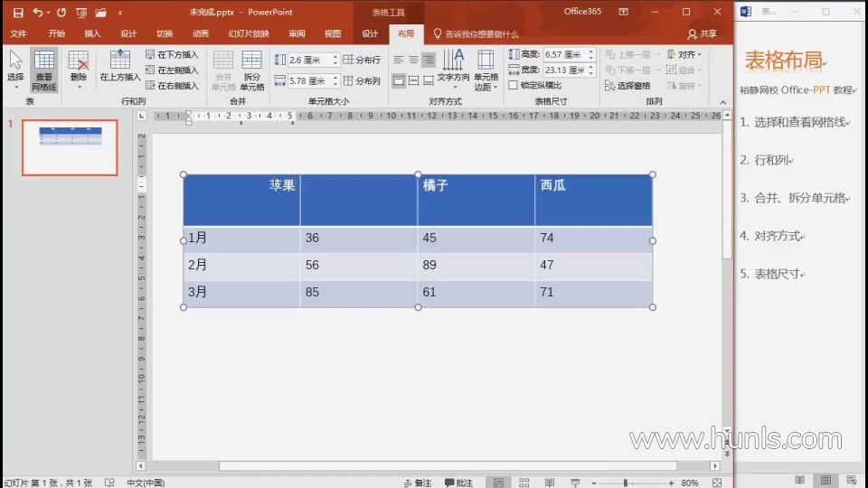Align text to bottom of cell
This screenshot has width=868, height=488.
(x=429, y=80)
